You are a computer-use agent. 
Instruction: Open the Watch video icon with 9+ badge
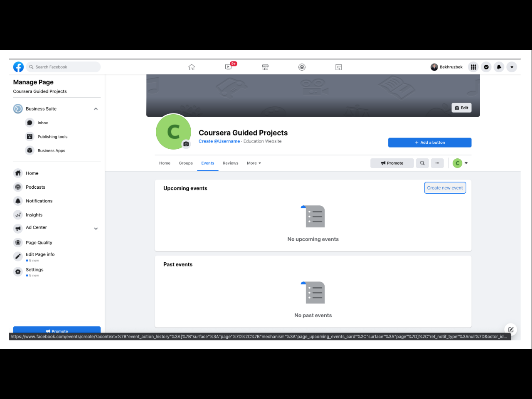pos(229,67)
